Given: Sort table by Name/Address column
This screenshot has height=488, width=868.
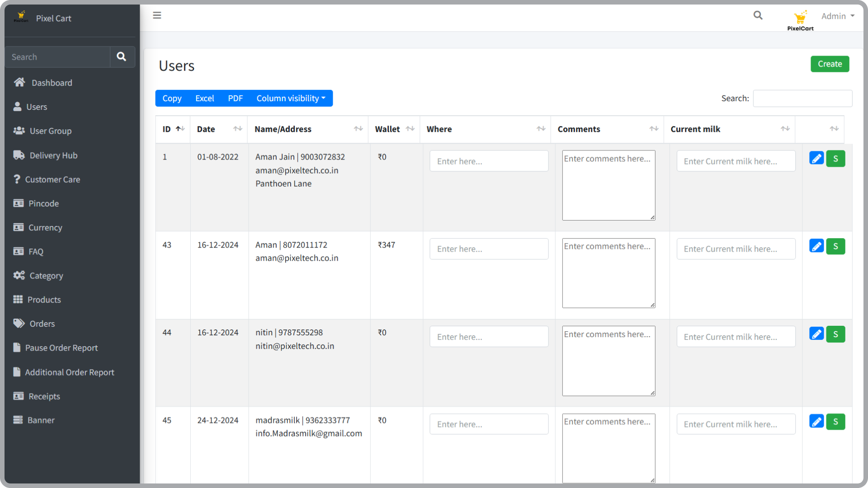Looking at the screenshot, I should pyautogui.click(x=308, y=129).
